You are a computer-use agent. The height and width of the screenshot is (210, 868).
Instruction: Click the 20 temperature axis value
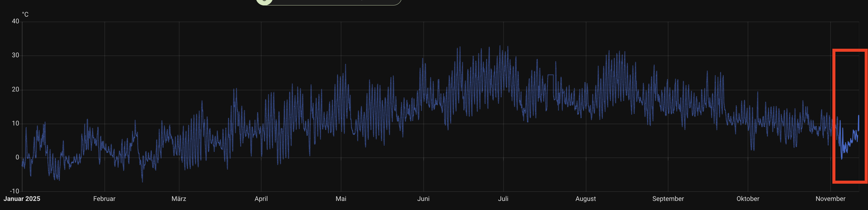15,90
